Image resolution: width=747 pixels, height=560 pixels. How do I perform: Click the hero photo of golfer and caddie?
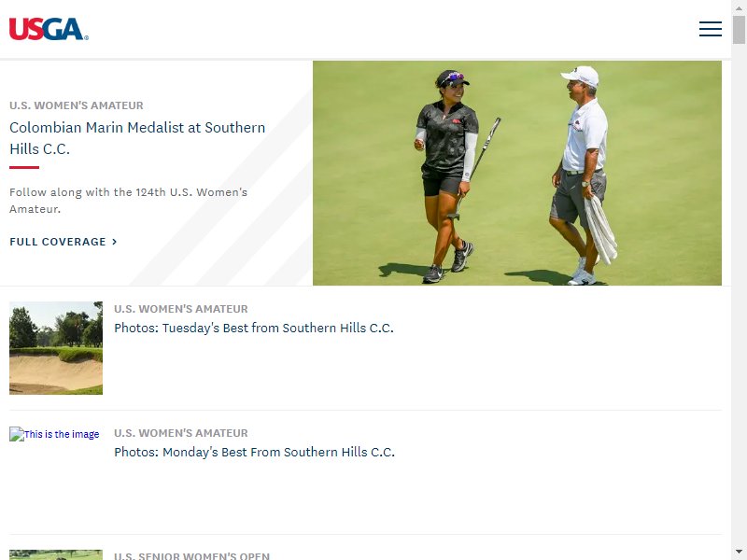click(517, 173)
